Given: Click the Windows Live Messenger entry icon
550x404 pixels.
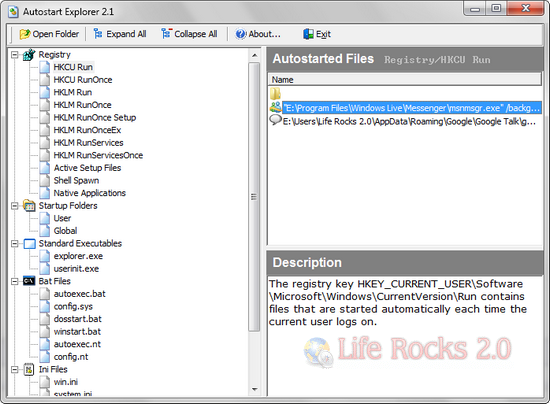Looking at the screenshot, I should (x=276, y=107).
